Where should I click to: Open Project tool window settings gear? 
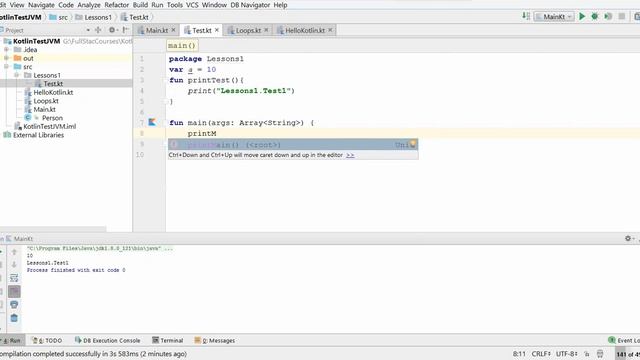pos(112,30)
